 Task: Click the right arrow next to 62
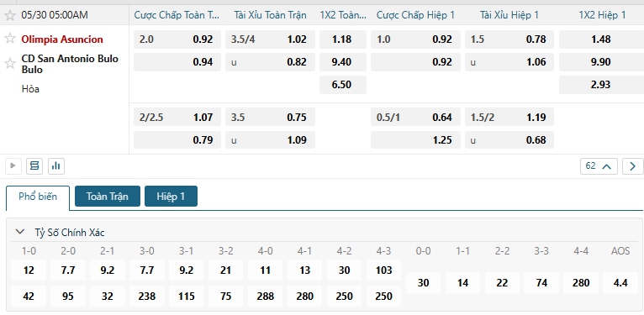pyautogui.click(x=632, y=166)
